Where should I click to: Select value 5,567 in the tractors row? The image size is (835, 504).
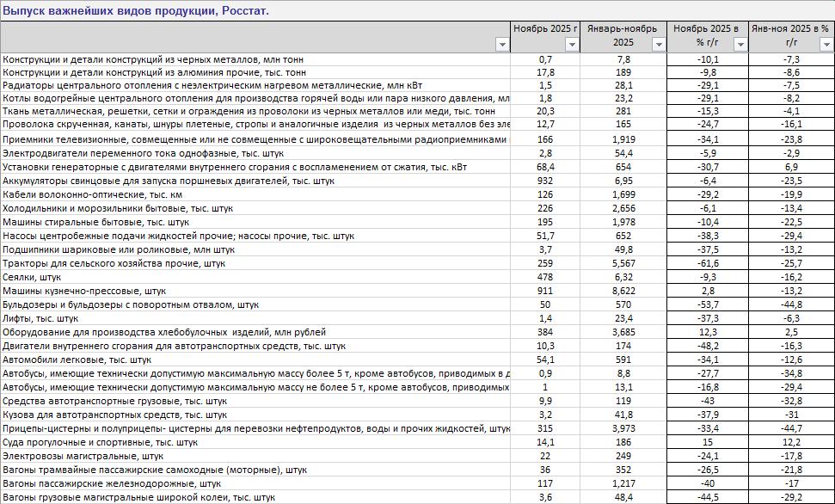coord(623,263)
